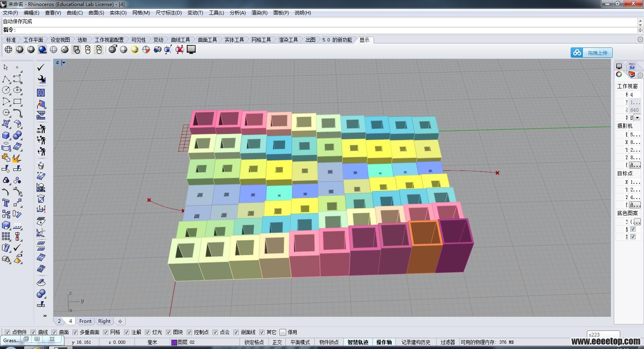Pick the polygon drawing tool
Screen dimensions: 644x349
tap(6, 113)
